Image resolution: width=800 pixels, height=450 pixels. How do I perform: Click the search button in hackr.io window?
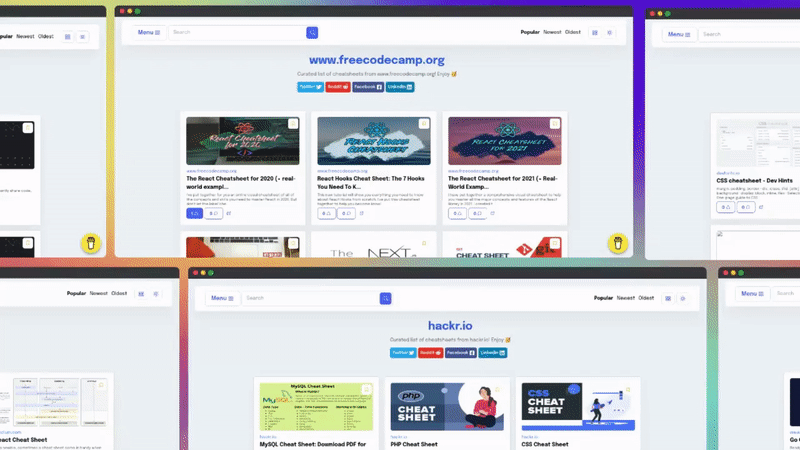coord(385,298)
